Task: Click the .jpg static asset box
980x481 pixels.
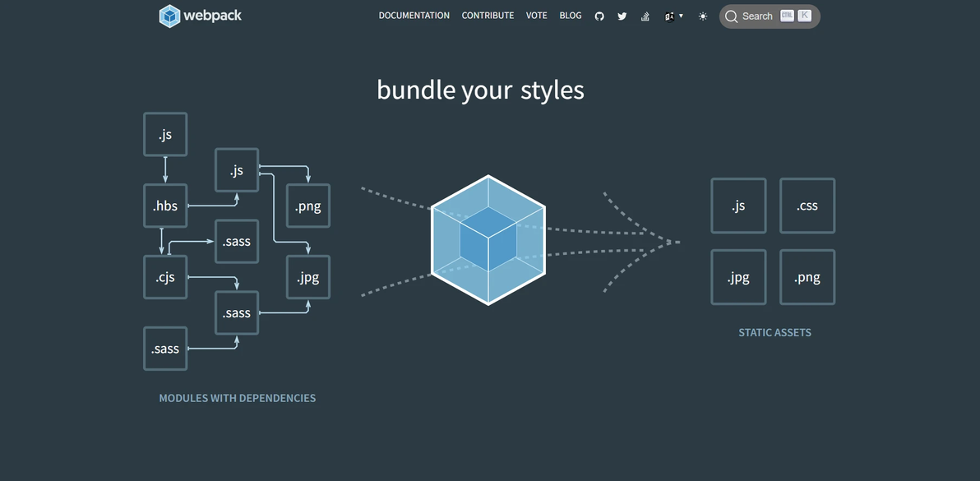Action: pyautogui.click(x=738, y=278)
